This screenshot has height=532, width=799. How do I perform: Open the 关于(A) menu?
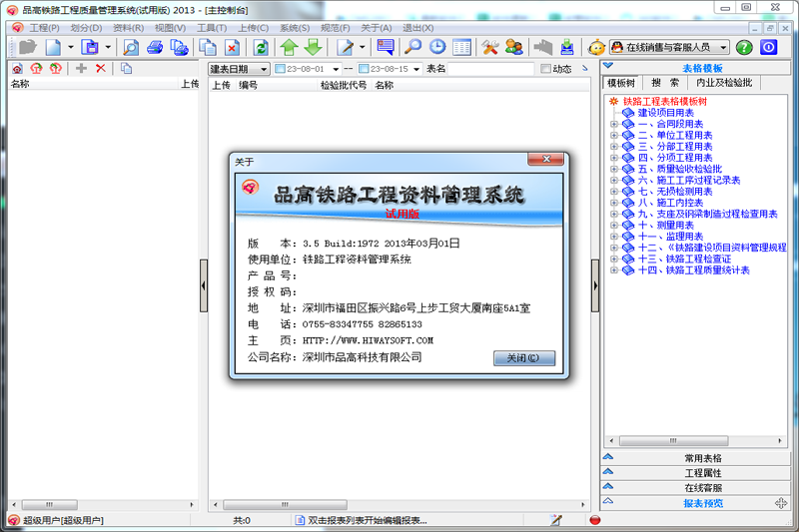[x=377, y=28]
